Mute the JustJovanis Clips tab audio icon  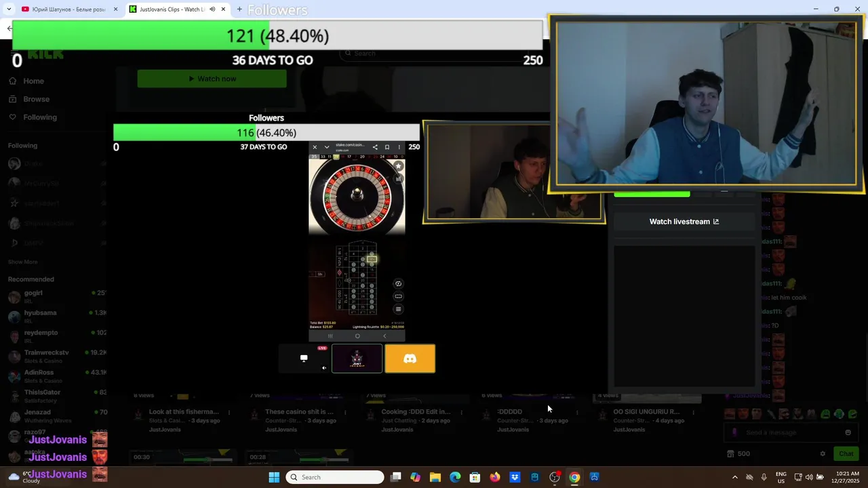212,9
